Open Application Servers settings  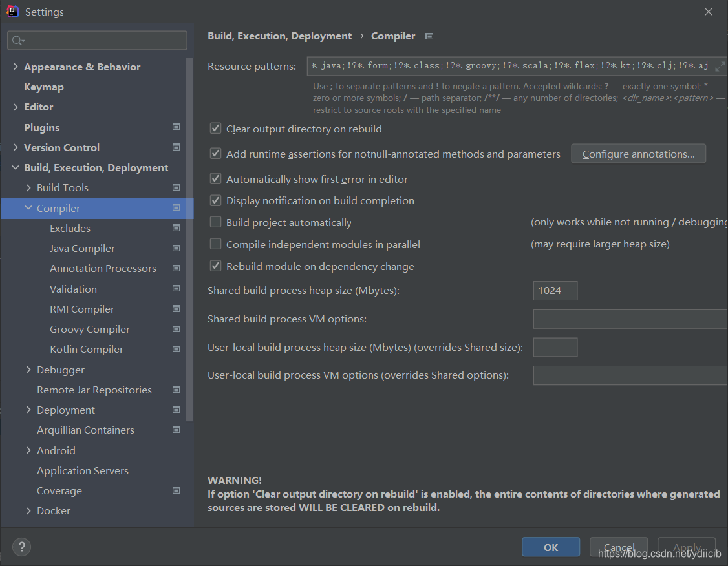(x=83, y=471)
